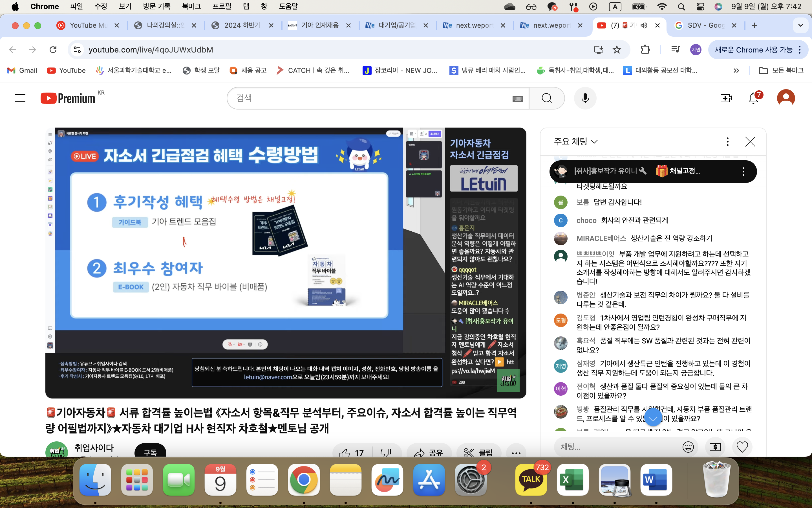Share the live video
Image resolution: width=812 pixels, height=508 pixels.
point(429,453)
